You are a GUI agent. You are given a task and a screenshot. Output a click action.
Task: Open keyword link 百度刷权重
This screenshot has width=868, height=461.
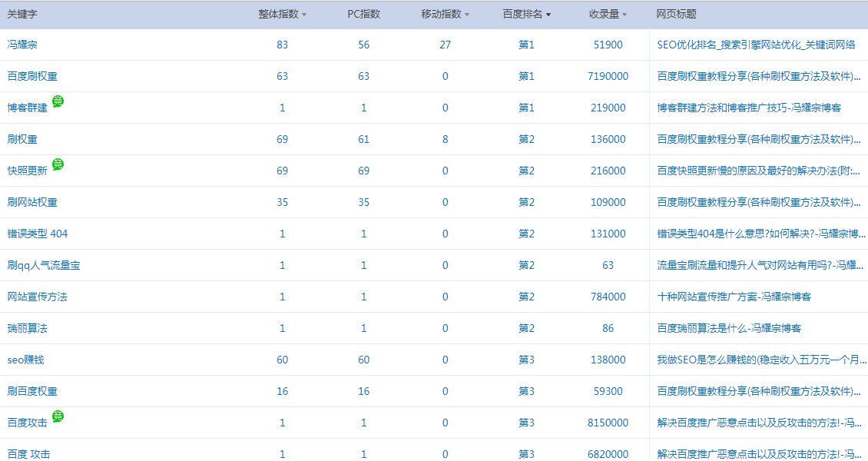click(x=32, y=77)
